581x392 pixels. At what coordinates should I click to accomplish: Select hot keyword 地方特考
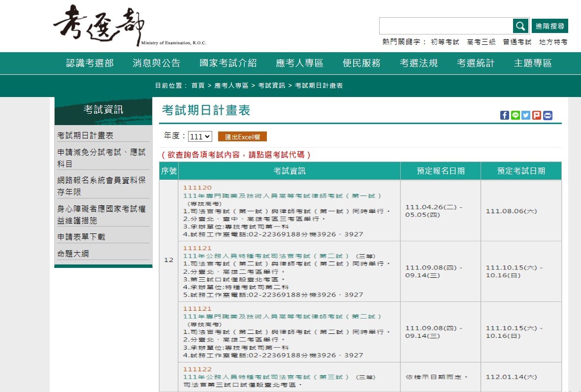pyautogui.click(x=553, y=42)
